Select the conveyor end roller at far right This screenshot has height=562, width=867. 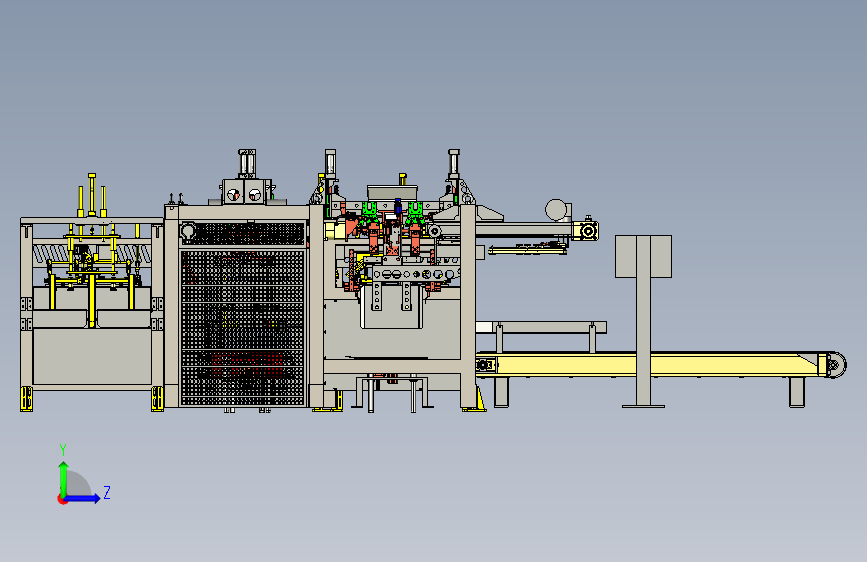pos(836,365)
